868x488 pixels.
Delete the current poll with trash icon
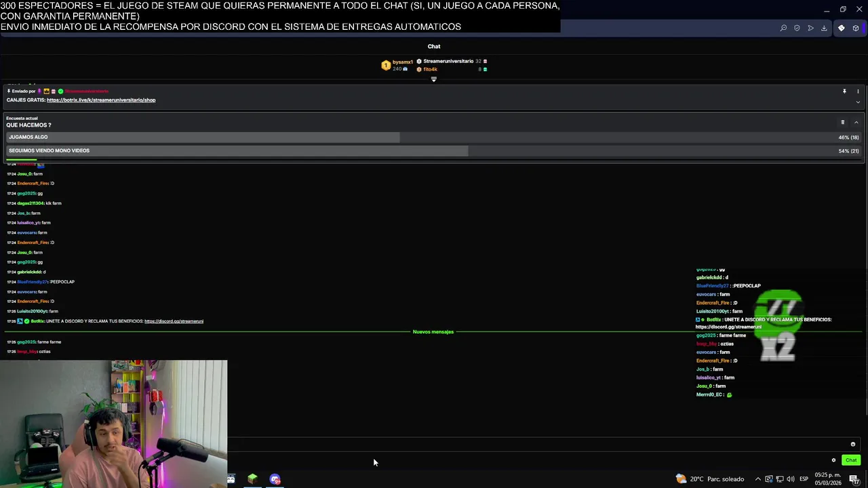pyautogui.click(x=843, y=122)
